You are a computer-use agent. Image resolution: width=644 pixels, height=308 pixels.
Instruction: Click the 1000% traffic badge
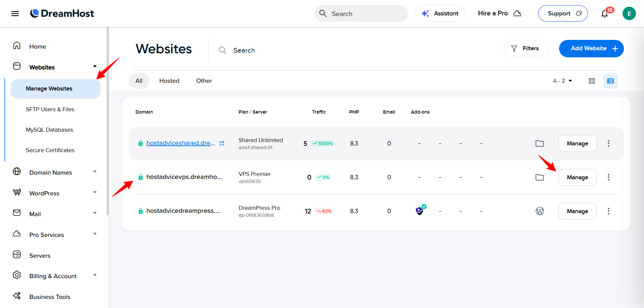[323, 143]
